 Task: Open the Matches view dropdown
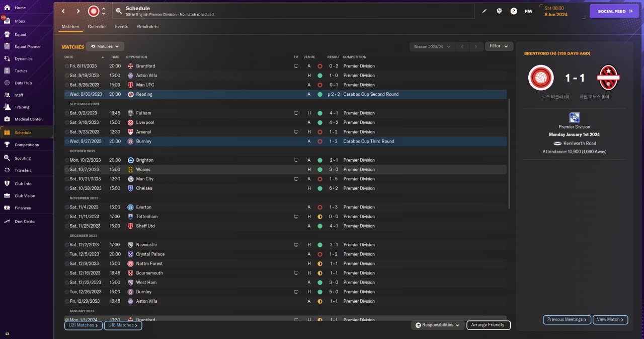(x=105, y=46)
